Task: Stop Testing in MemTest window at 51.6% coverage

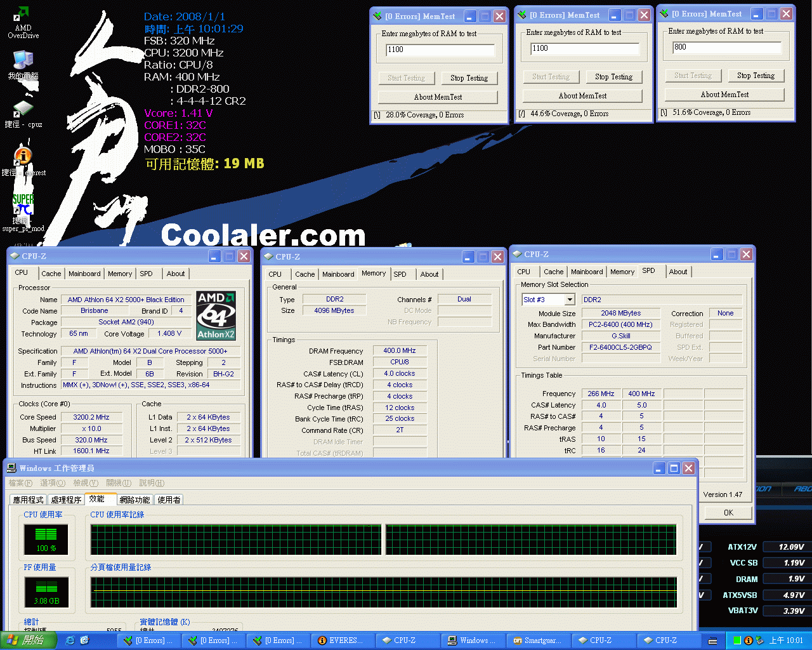Action: coord(756,76)
